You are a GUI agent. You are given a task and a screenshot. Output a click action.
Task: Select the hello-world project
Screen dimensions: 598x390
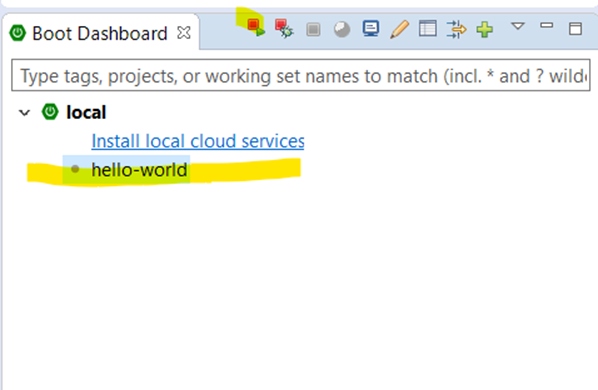(x=139, y=170)
